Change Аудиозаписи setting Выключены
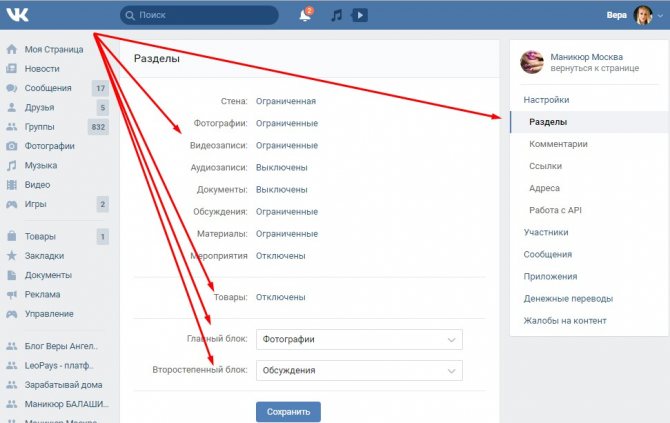The image size is (670, 423). click(282, 167)
